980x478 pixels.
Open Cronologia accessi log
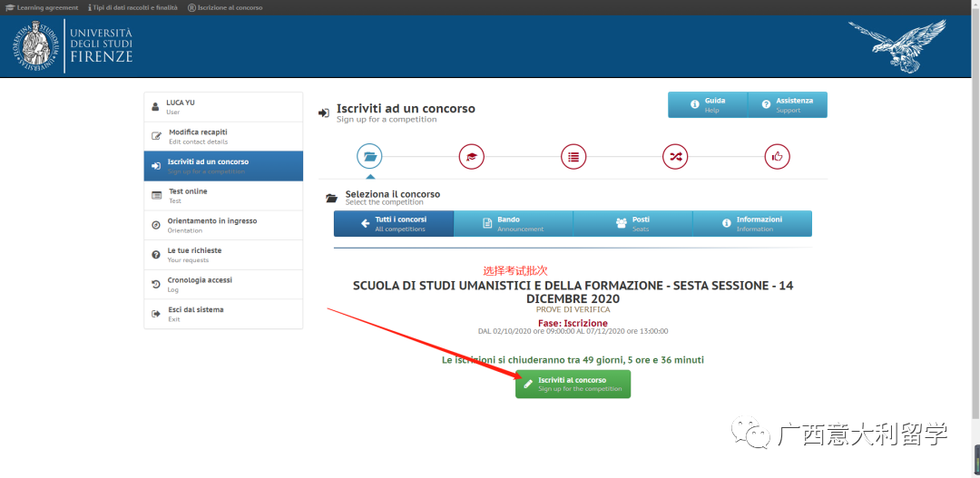[223, 284]
